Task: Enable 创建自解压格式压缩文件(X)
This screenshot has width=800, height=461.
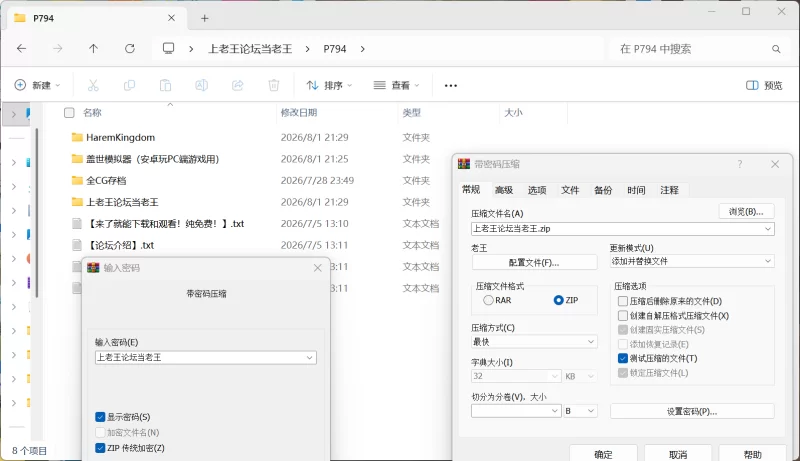Action: click(x=623, y=316)
